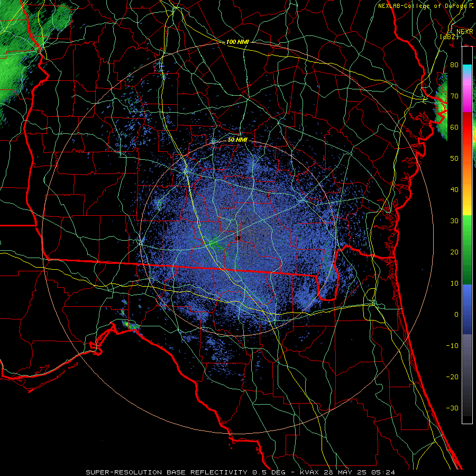Click the 30 value on the dBZ scale
This screenshot has width=476, height=476.
pos(454,221)
